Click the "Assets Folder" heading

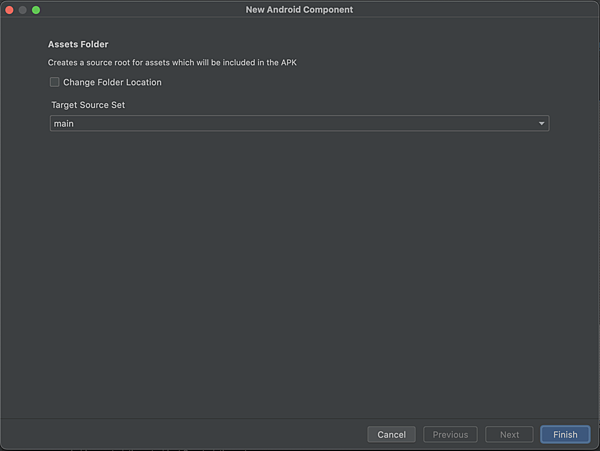(x=78, y=44)
